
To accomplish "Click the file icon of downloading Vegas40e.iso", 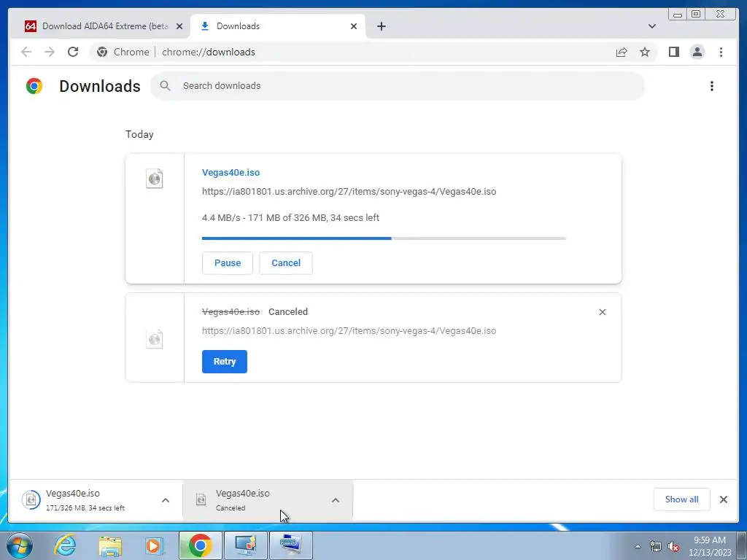I will [155, 179].
